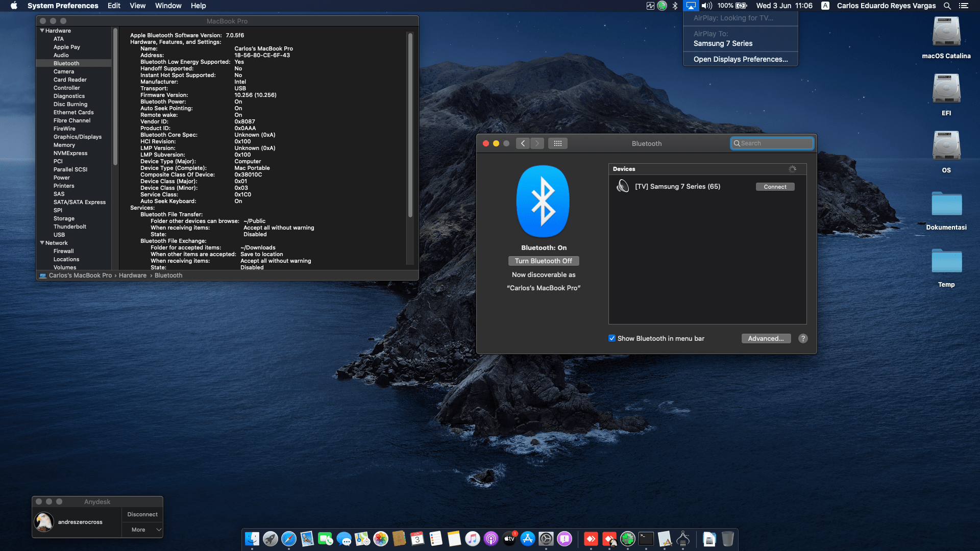Open the Window menu
The height and width of the screenshot is (551, 980).
(168, 6)
